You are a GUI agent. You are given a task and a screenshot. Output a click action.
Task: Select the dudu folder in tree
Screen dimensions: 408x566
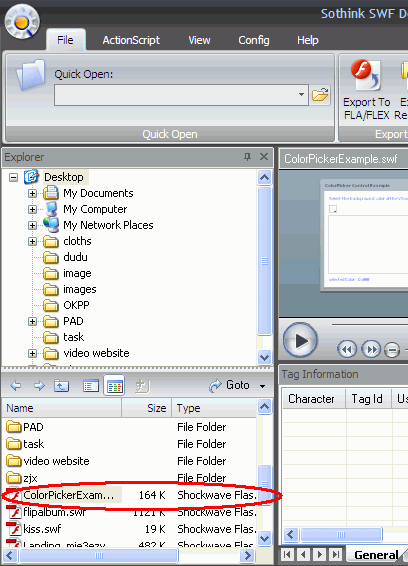click(75, 257)
